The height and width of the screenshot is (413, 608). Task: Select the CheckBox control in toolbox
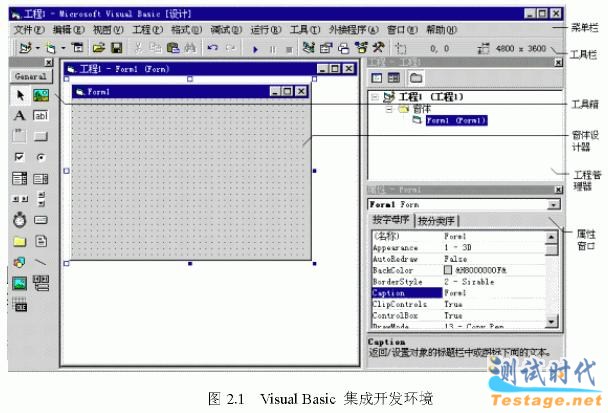20,157
